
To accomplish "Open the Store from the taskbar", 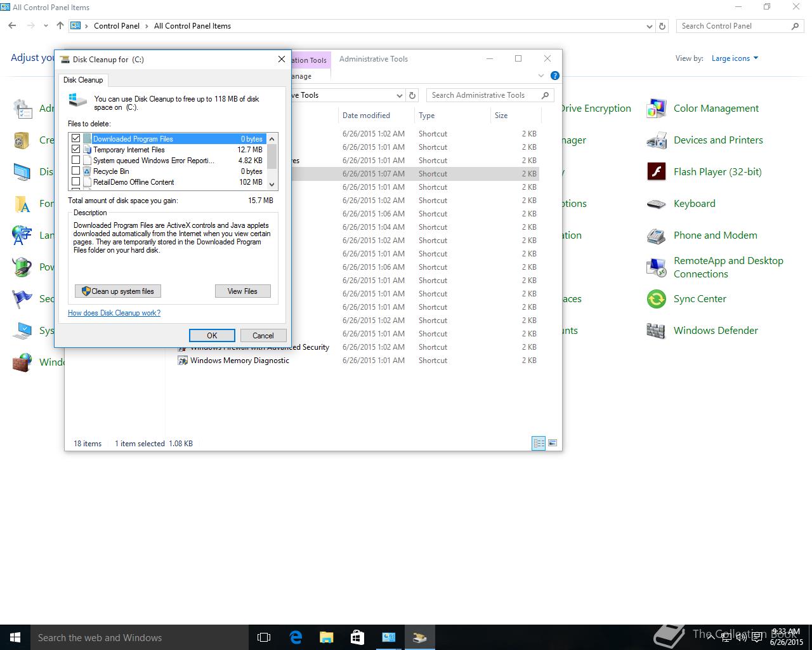I will pos(357,637).
